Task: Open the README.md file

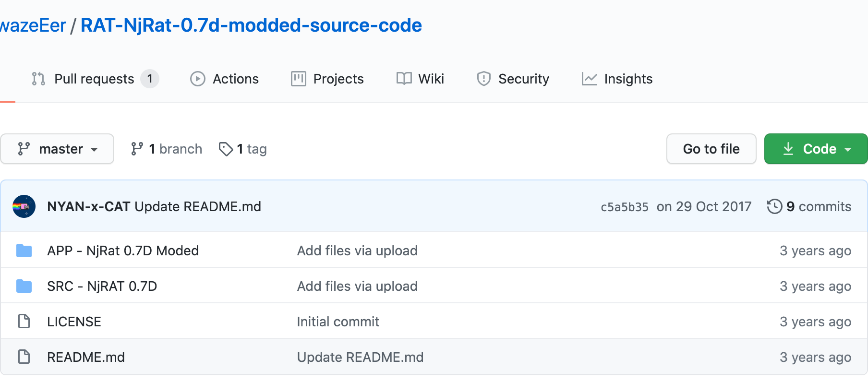Action: tap(86, 357)
